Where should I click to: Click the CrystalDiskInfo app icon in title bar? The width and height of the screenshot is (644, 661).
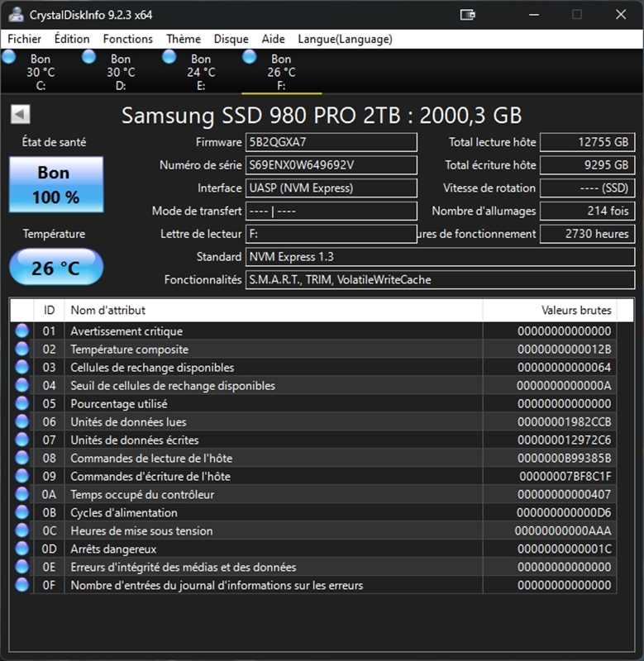click(x=15, y=15)
